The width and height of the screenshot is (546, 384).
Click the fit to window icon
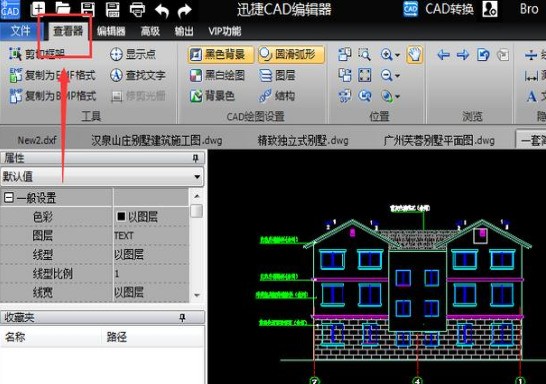(365, 75)
